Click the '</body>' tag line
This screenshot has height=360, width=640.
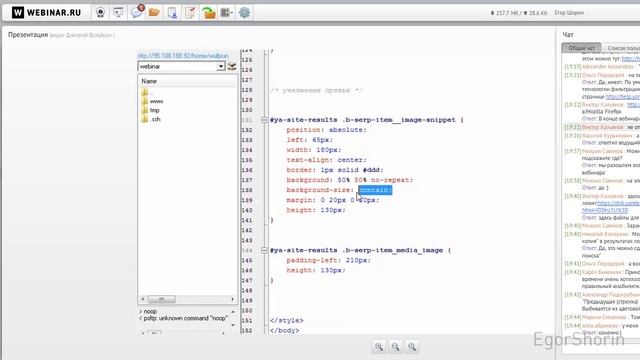(x=284, y=330)
